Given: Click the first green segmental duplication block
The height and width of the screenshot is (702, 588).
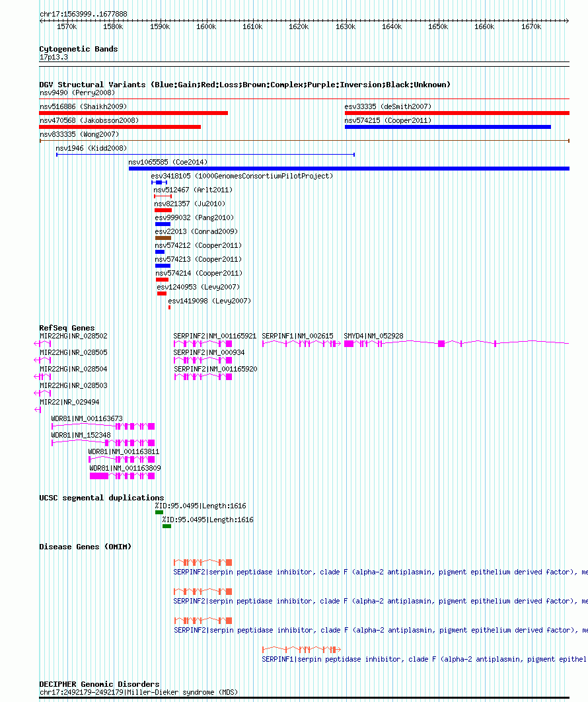Looking at the screenshot, I should pyautogui.click(x=159, y=512).
